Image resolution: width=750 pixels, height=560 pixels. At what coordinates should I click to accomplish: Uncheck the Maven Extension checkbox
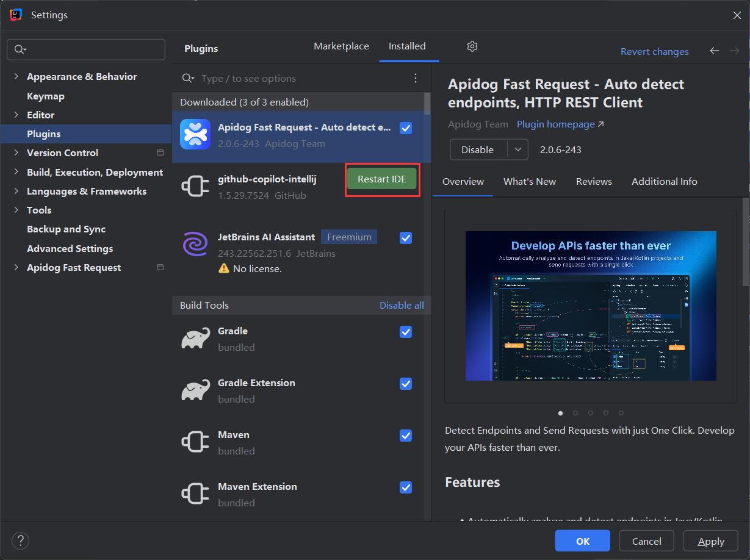406,487
